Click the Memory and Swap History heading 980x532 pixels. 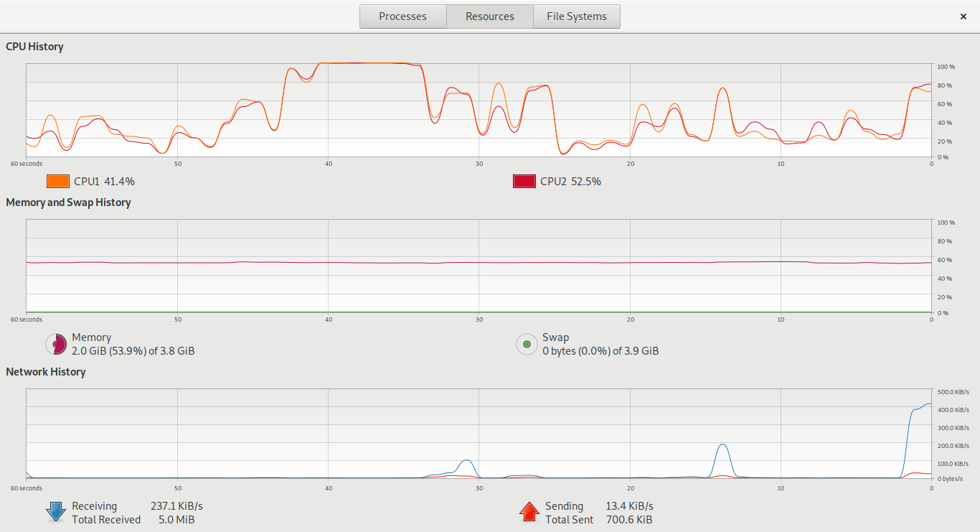[68, 202]
